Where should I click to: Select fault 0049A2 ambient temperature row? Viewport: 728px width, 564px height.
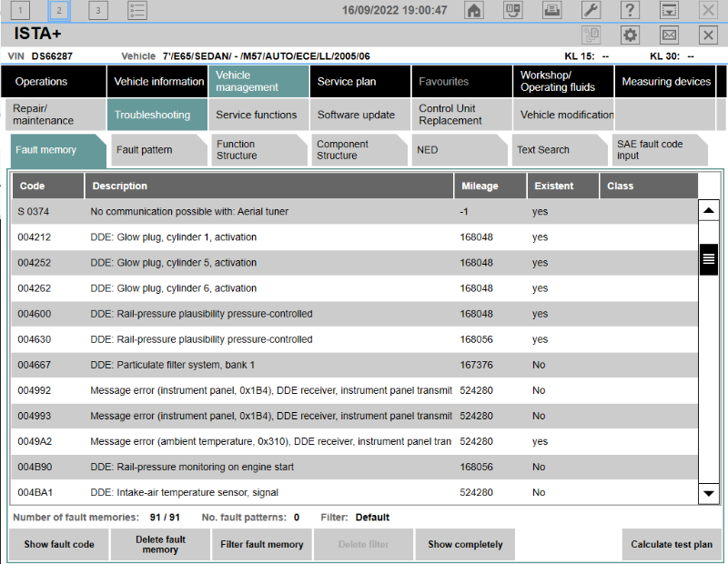point(355,441)
